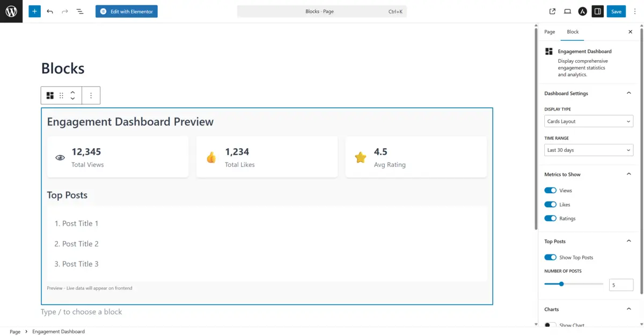Open block toolbar three-dot options
This screenshot has width=644, height=336.
pos(91,96)
